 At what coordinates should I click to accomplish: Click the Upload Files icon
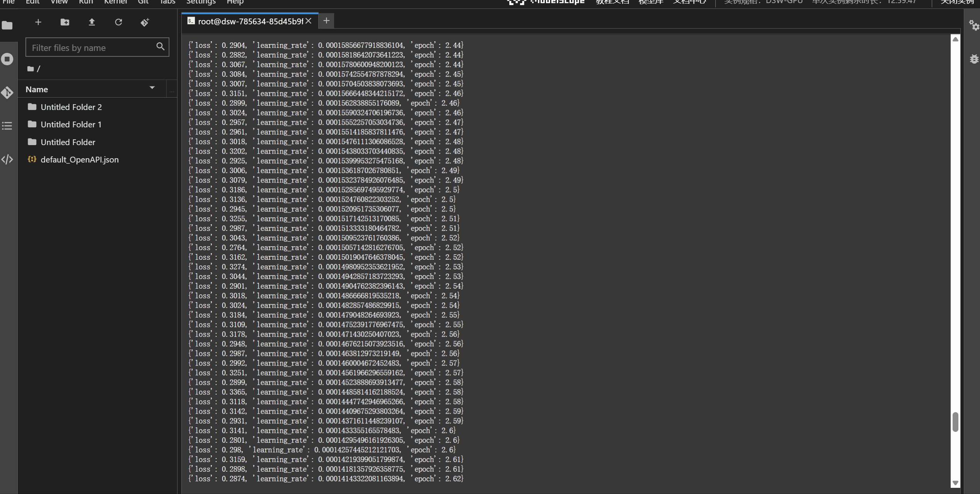click(92, 22)
